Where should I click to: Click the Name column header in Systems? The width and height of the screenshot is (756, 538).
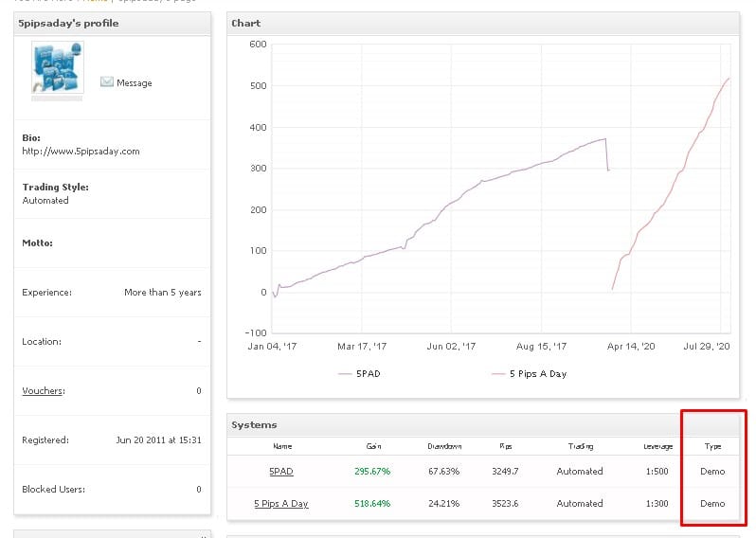coord(282,446)
